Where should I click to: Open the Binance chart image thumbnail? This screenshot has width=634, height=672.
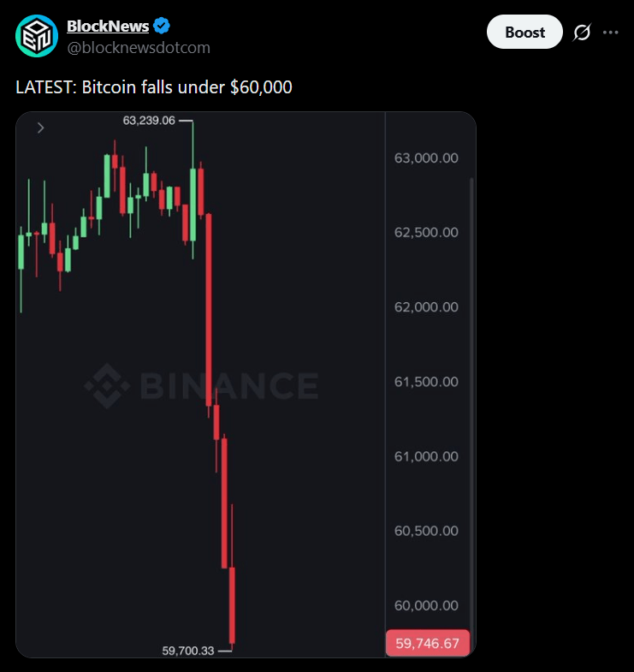(246, 384)
